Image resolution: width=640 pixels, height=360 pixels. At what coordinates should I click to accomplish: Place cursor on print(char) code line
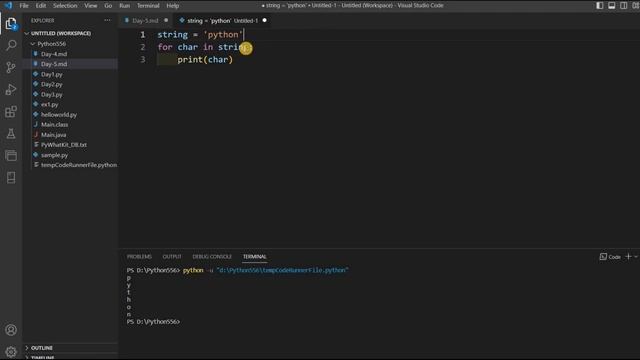click(x=205, y=60)
